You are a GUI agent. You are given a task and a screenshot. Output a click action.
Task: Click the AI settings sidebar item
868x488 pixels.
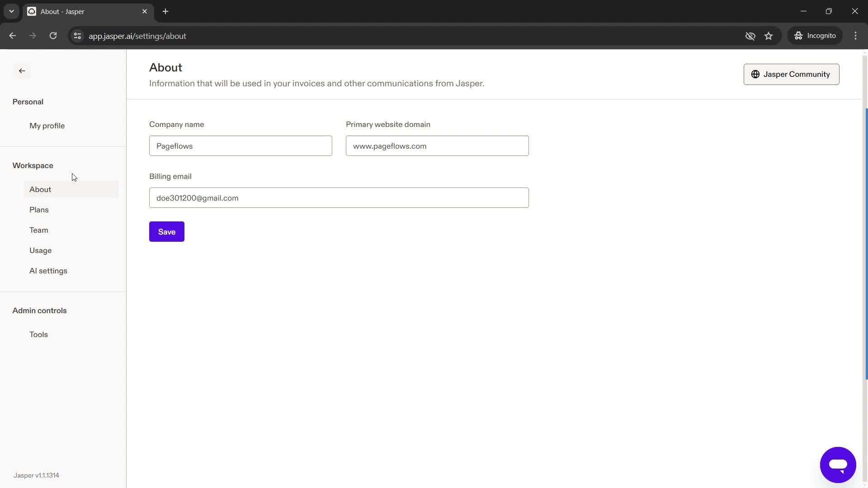(x=48, y=271)
